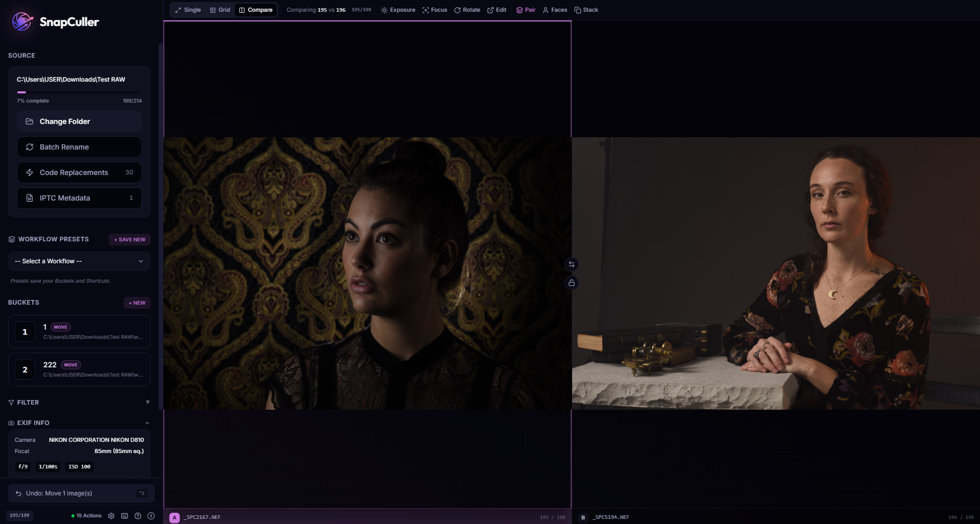Open the Edit external tool
The image size is (980, 524).
tap(497, 10)
